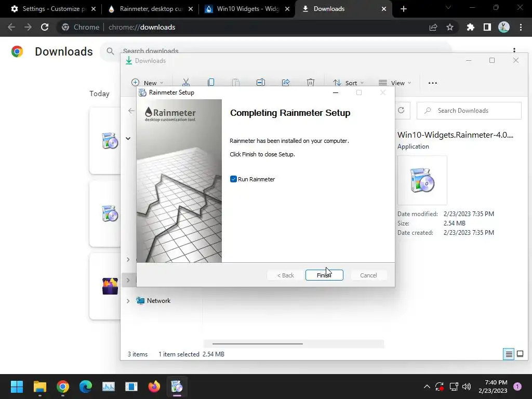Select Network in the navigation pane

click(x=158, y=301)
